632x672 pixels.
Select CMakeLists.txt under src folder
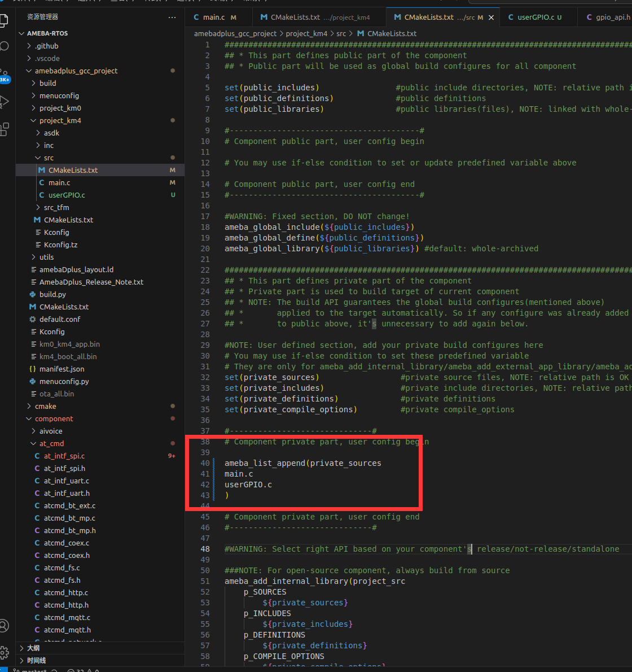pos(100,170)
